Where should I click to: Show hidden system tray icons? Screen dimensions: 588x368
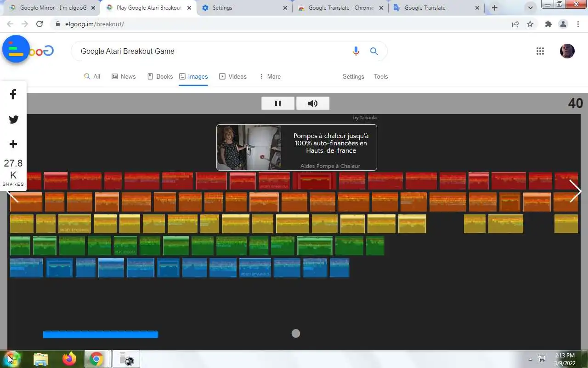click(531, 359)
